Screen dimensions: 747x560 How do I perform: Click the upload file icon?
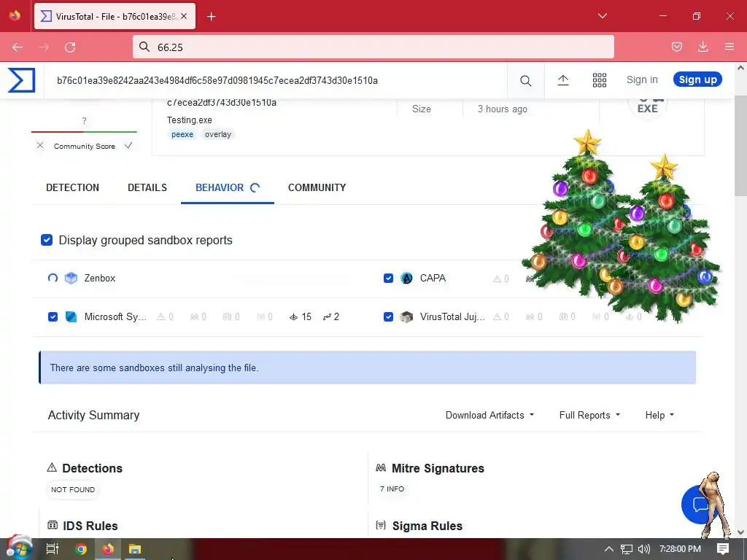pos(563,80)
